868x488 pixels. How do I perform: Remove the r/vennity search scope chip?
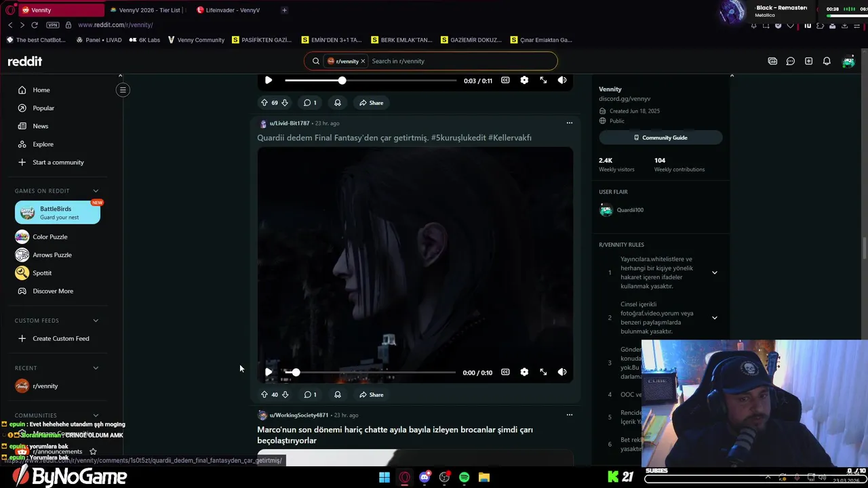(363, 61)
